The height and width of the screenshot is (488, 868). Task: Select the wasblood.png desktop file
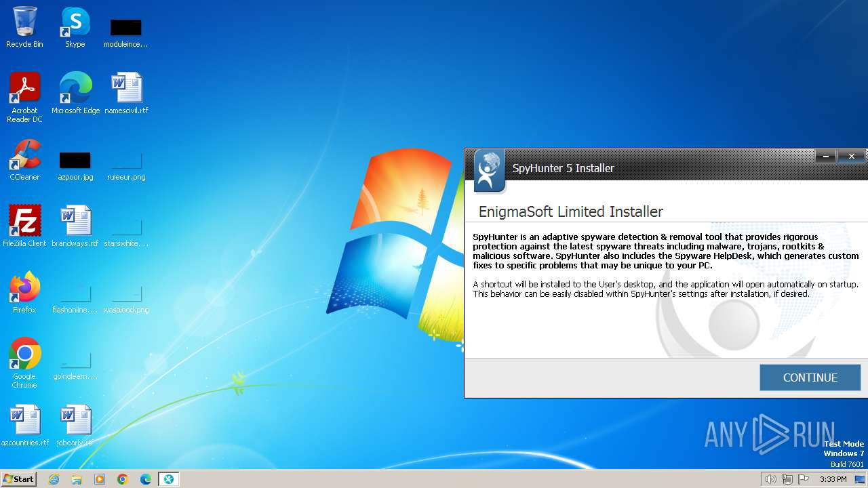click(126, 299)
